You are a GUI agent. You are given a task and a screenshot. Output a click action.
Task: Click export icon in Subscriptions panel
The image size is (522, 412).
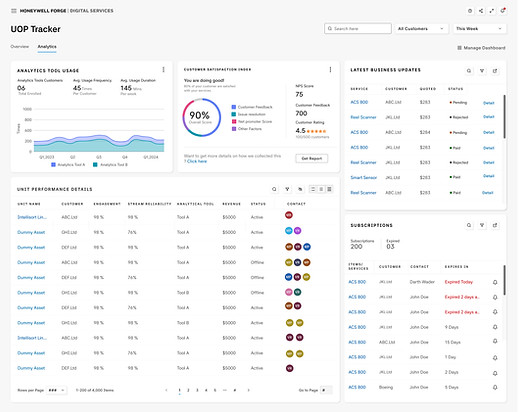pos(495,225)
